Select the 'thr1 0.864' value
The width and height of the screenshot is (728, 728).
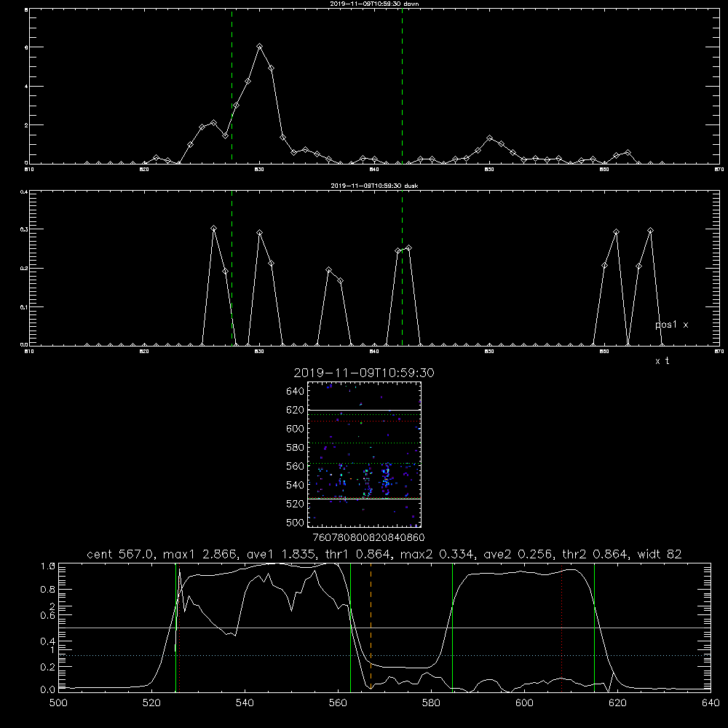358,554
